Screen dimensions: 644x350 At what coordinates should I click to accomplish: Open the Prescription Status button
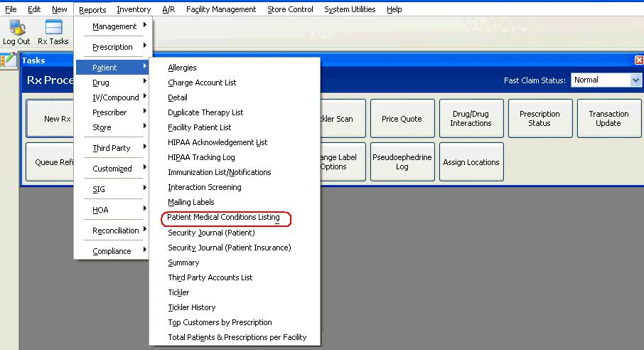pyautogui.click(x=540, y=119)
